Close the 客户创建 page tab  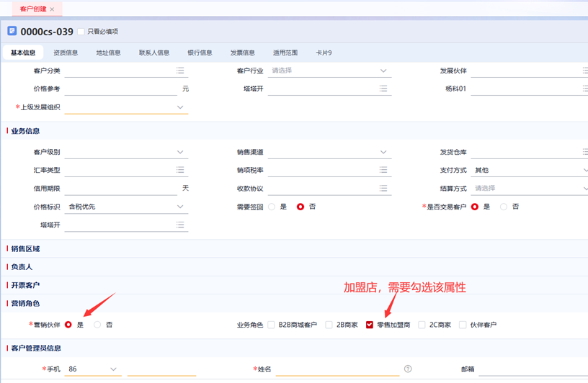[x=52, y=9]
